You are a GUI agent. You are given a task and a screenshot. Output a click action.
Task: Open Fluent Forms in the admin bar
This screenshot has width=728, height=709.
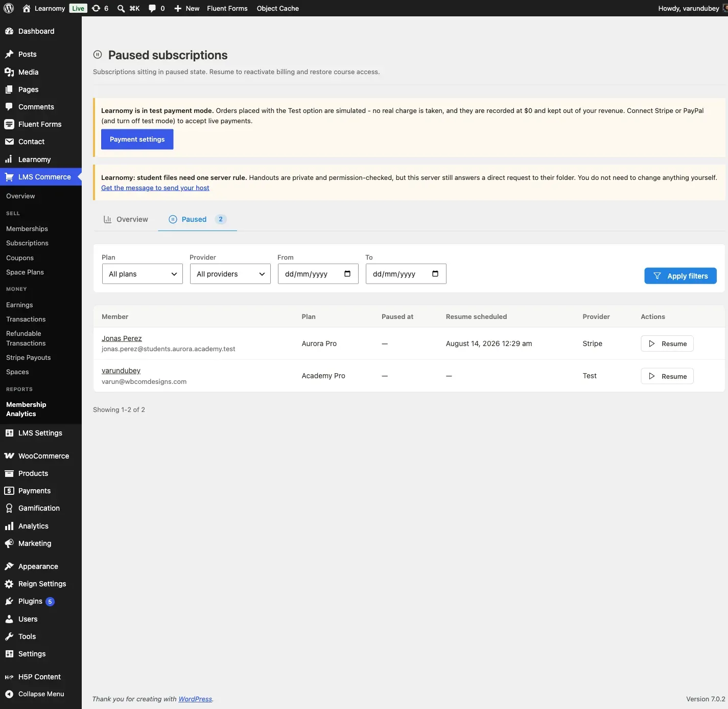pyautogui.click(x=227, y=8)
